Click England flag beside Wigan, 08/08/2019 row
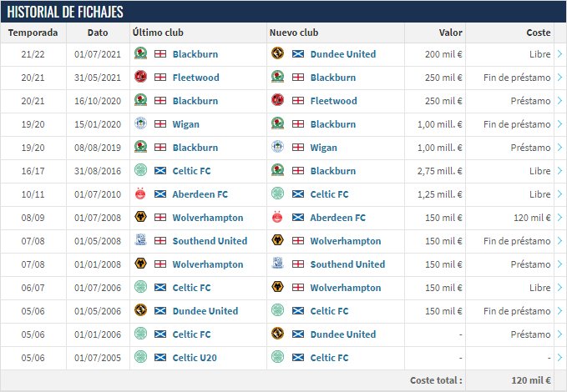The image size is (567, 392). 296,148
